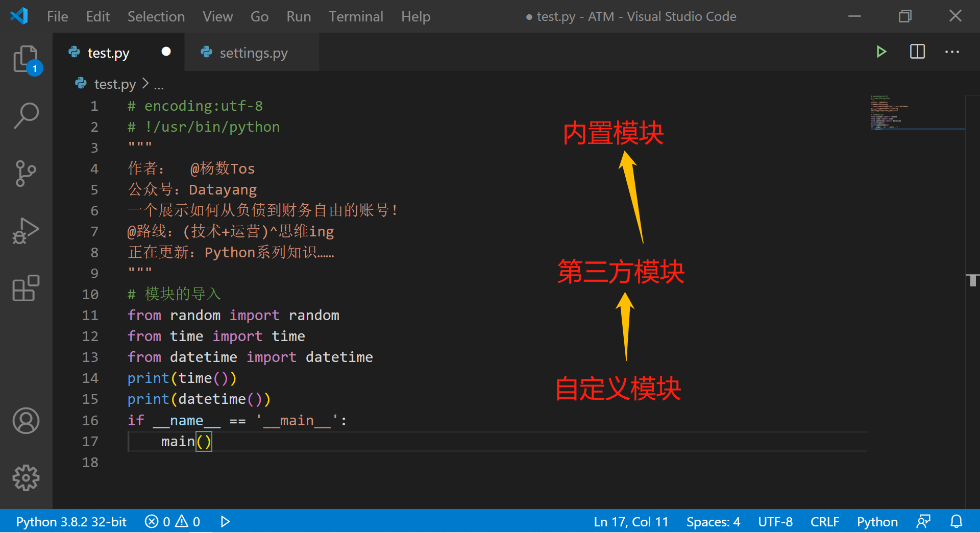Toggle the split editor layout

click(917, 52)
